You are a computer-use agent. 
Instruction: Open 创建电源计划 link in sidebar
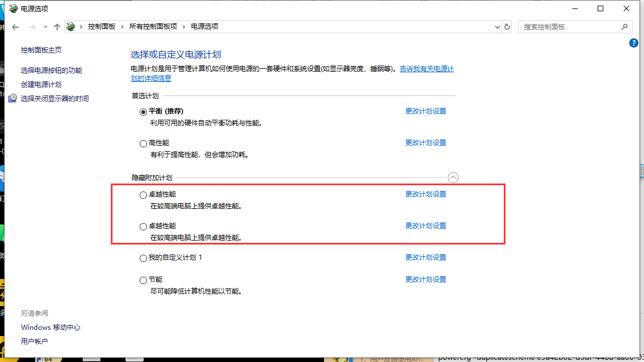[41, 84]
